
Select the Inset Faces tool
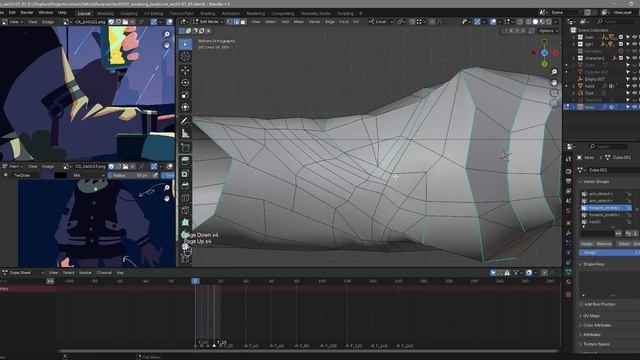[185, 173]
